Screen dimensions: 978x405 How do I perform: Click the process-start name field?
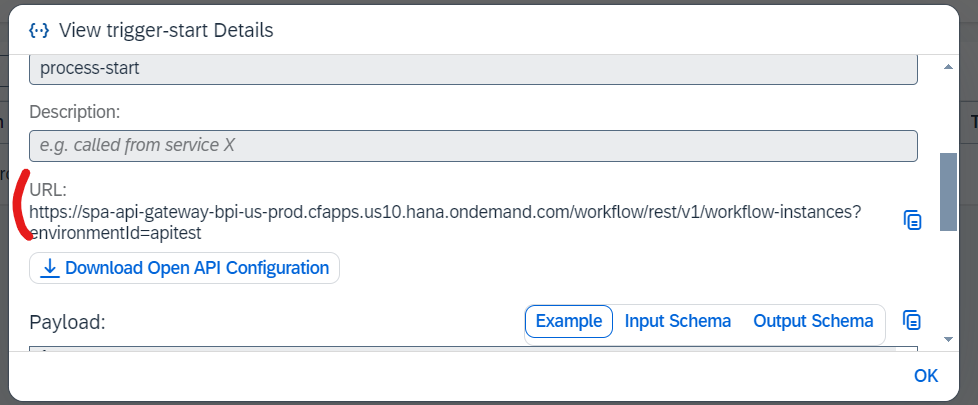point(473,69)
